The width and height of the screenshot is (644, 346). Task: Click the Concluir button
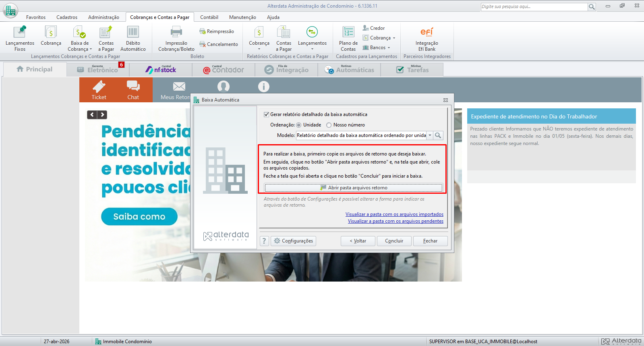coord(394,241)
